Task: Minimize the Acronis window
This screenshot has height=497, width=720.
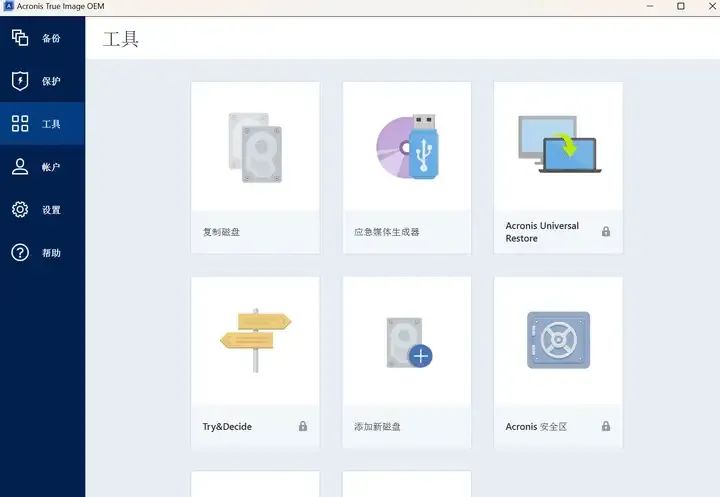Action: (x=650, y=6)
